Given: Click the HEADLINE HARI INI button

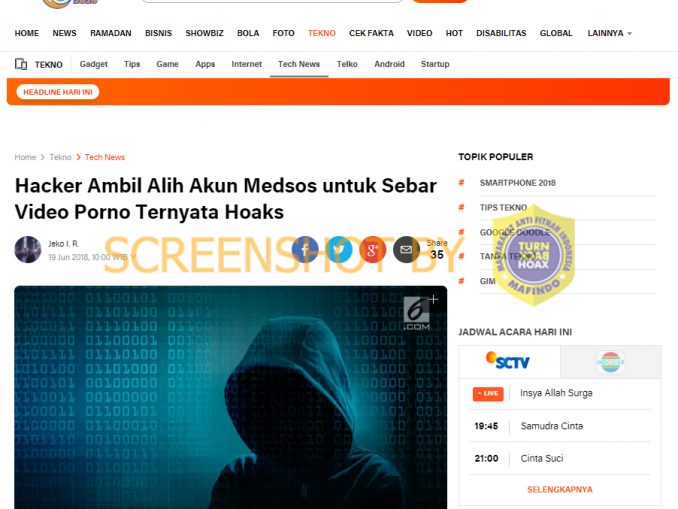Looking at the screenshot, I should point(58,92).
